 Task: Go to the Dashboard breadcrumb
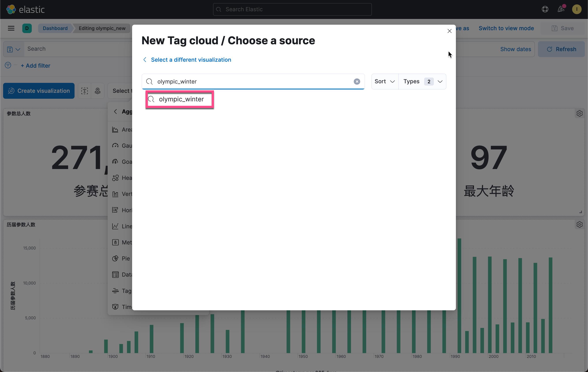[x=55, y=28]
